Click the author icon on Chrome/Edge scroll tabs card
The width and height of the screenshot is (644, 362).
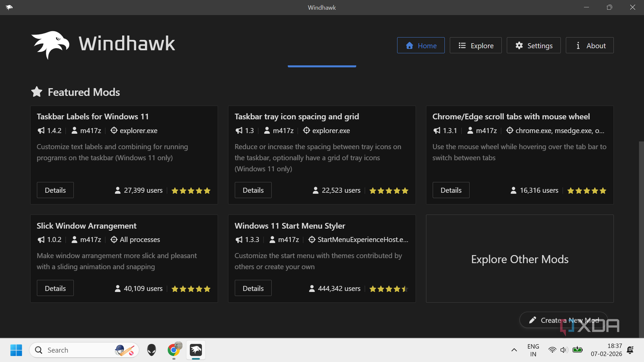[x=470, y=130]
